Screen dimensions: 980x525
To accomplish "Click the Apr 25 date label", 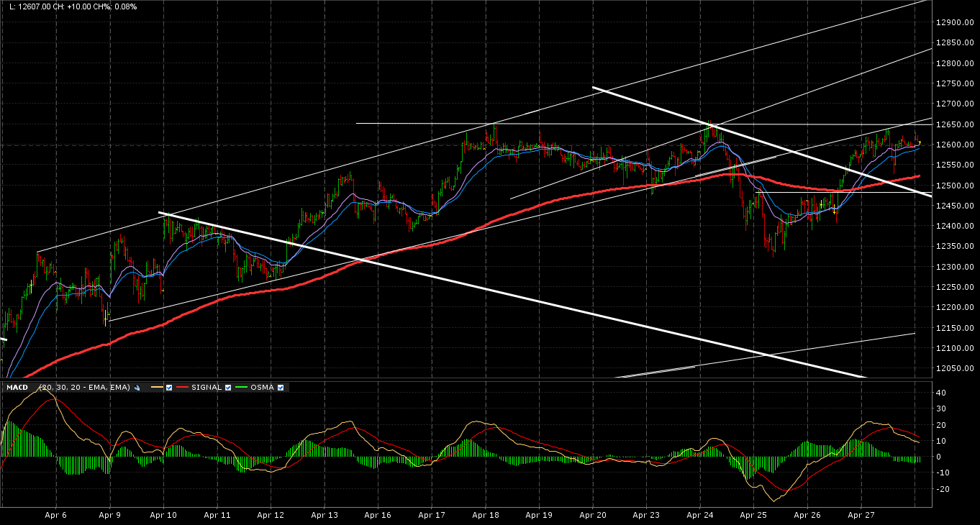I will [x=753, y=515].
